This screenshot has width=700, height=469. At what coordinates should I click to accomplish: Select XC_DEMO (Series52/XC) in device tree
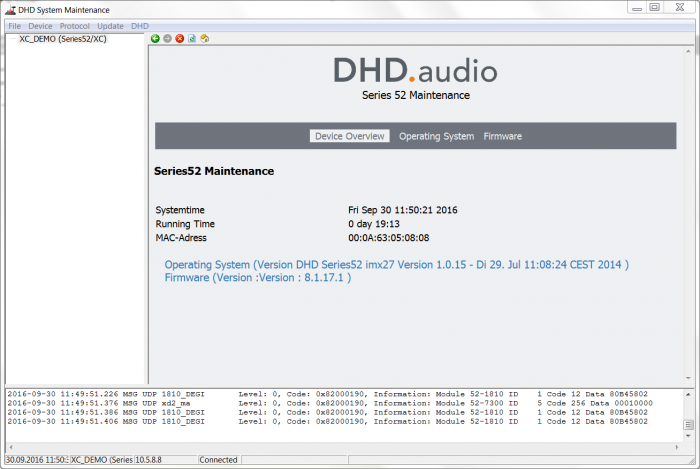[x=62, y=39]
